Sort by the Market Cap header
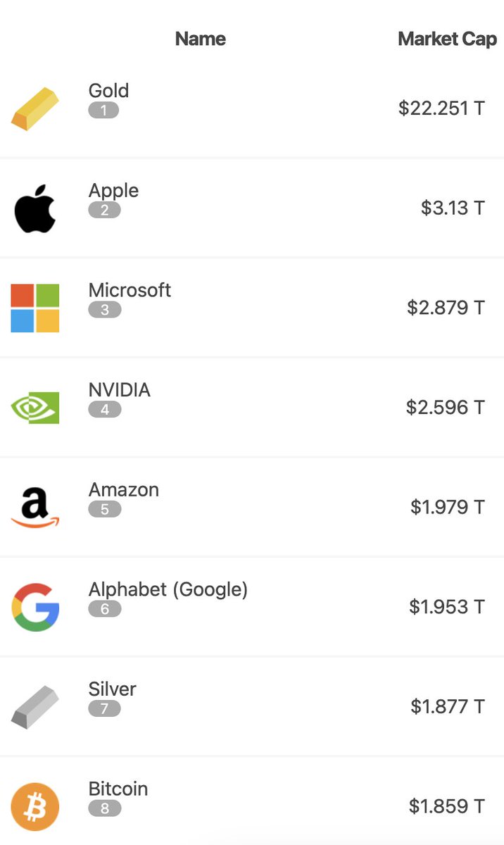The width and height of the screenshot is (504, 845). pyautogui.click(x=447, y=39)
